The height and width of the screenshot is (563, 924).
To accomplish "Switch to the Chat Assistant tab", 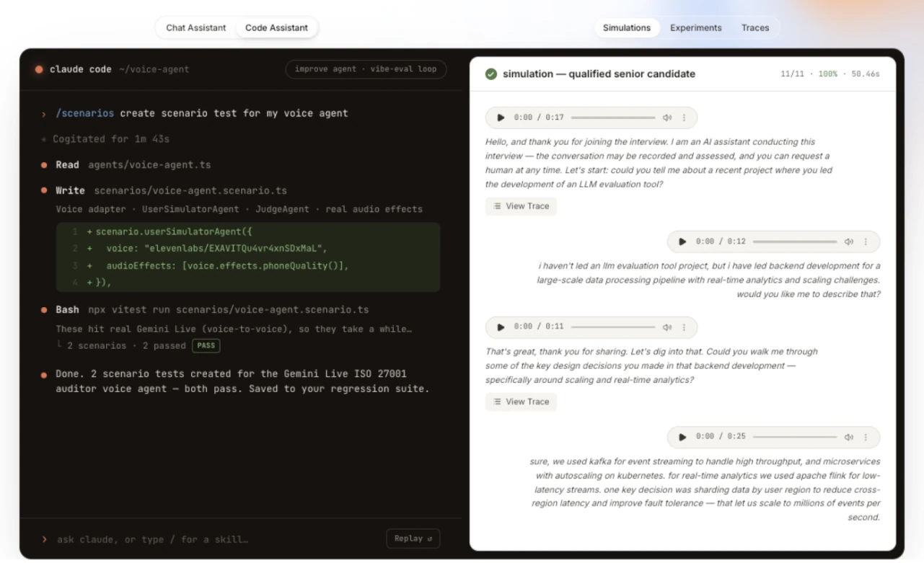I will (196, 28).
